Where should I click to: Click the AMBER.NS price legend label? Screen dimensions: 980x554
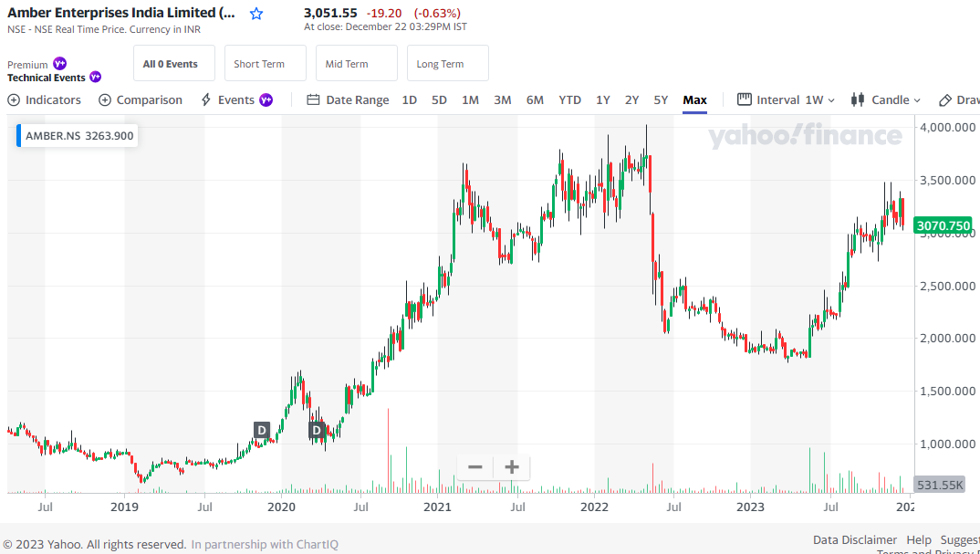point(76,134)
